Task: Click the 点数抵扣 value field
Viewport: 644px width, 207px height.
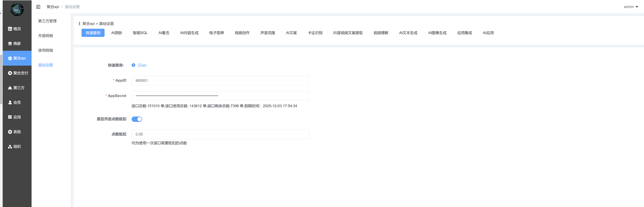Action: 220,134
